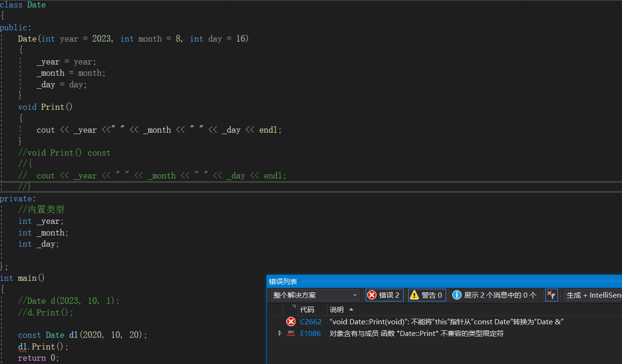Sort the error list by 代码 column

(x=307, y=309)
